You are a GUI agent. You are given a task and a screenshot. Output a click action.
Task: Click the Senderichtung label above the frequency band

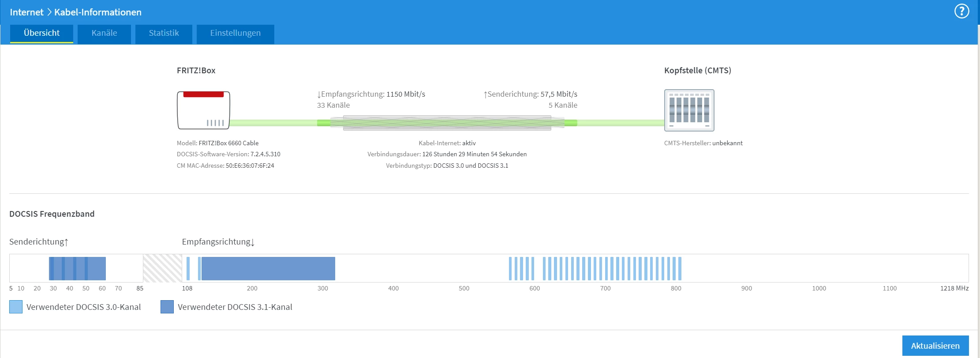point(39,242)
